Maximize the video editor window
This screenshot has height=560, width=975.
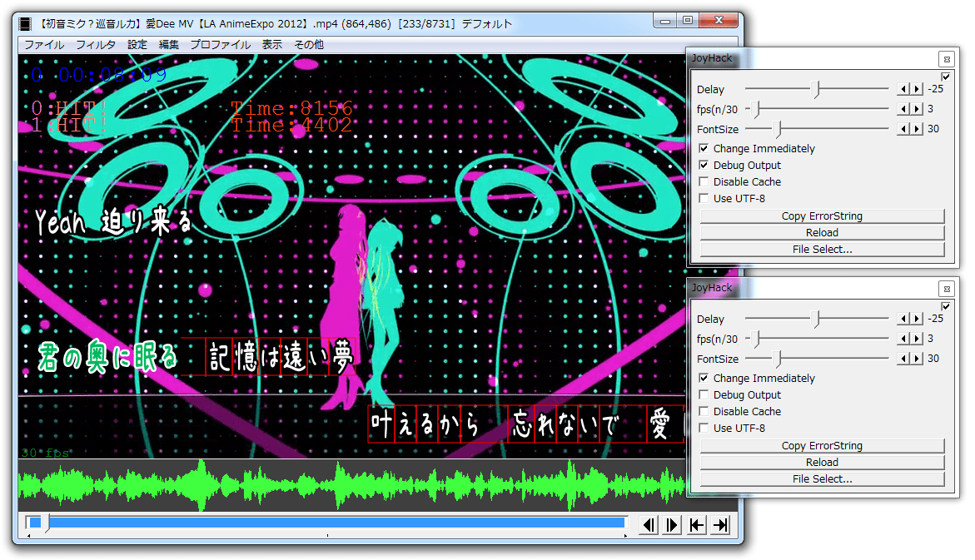[x=687, y=21]
